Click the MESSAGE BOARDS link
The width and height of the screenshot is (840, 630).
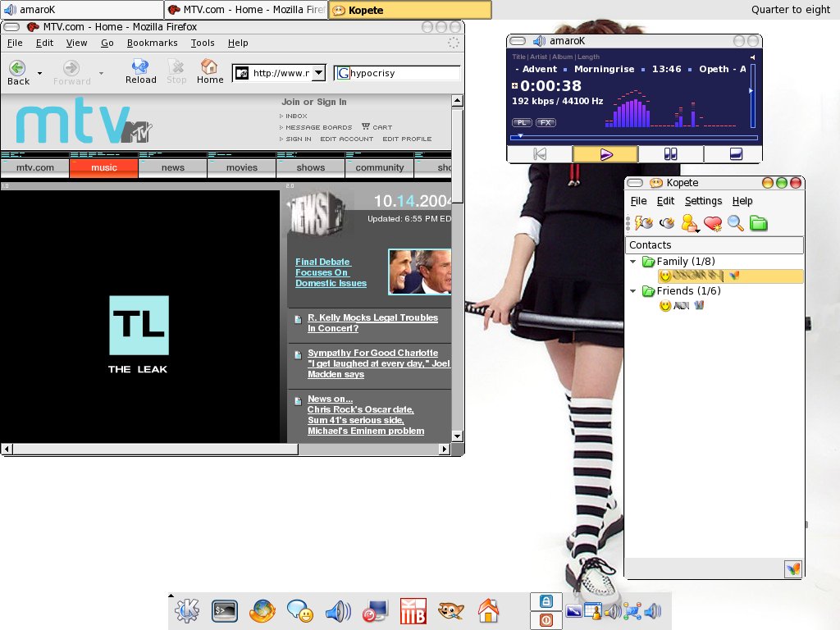(319, 127)
